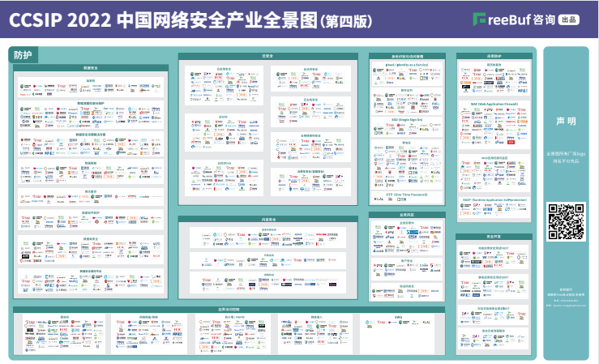Select the 防护 category tab
Image resolution: width=599 pixels, height=364 pixels.
point(24,55)
